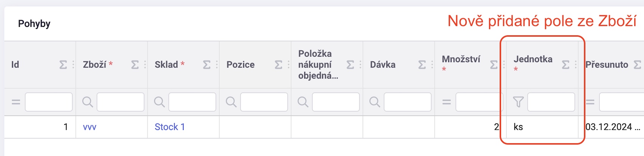Click equals operator icon under Množství
644x156 pixels.
click(447, 102)
